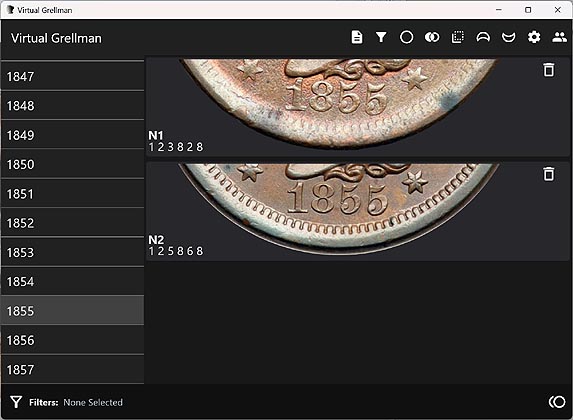Click the funnel icon beside Filters label

[x=16, y=402]
